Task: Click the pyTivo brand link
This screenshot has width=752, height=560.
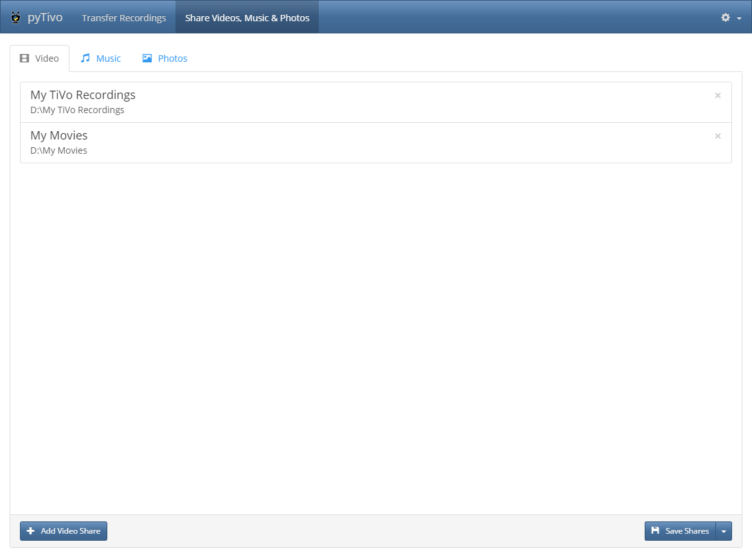Action: click(x=45, y=17)
